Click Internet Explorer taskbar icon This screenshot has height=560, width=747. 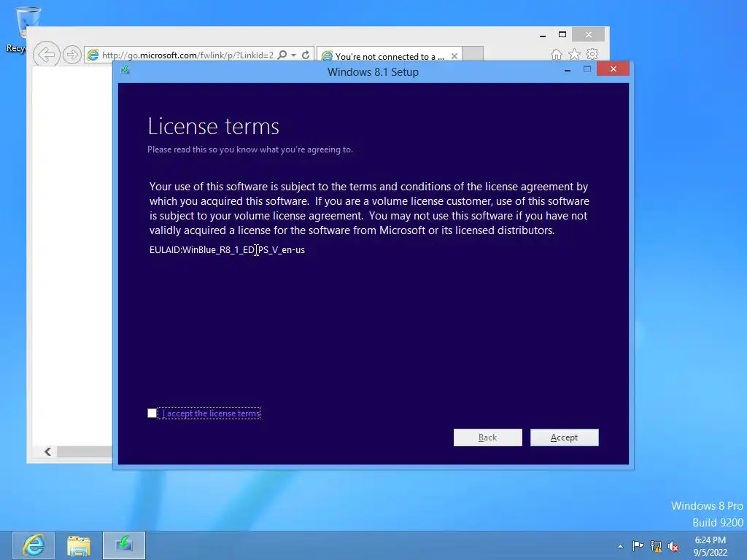point(34,545)
